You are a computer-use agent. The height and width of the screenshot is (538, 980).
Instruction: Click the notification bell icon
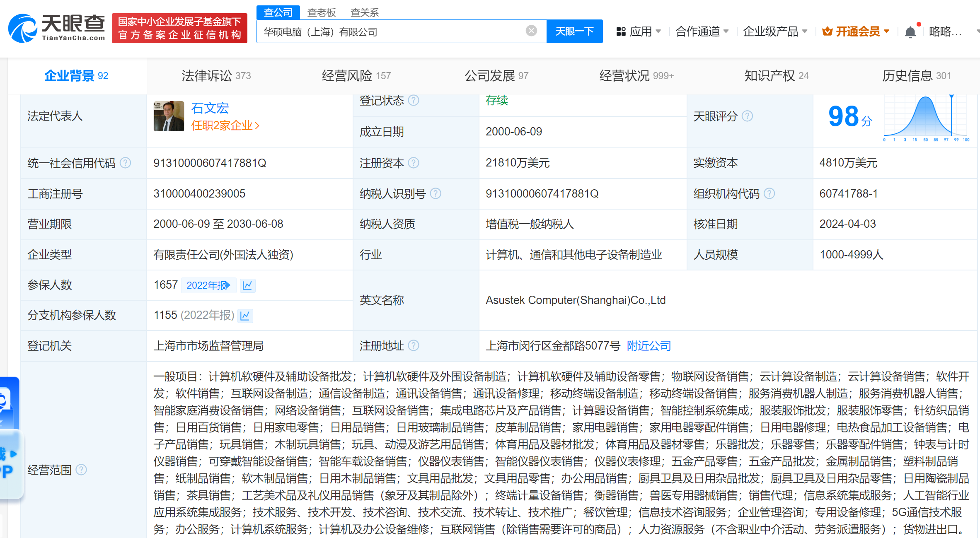910,31
